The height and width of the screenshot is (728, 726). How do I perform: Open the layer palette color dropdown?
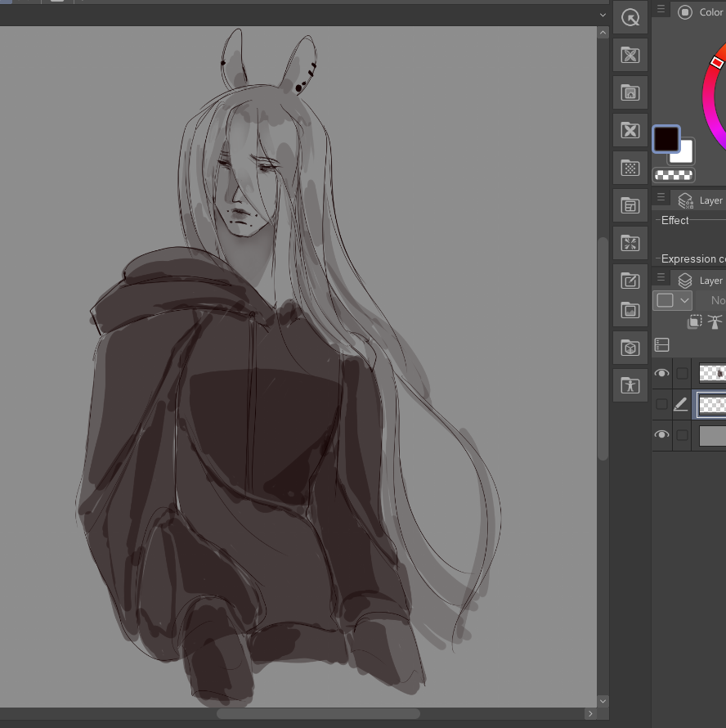click(672, 300)
